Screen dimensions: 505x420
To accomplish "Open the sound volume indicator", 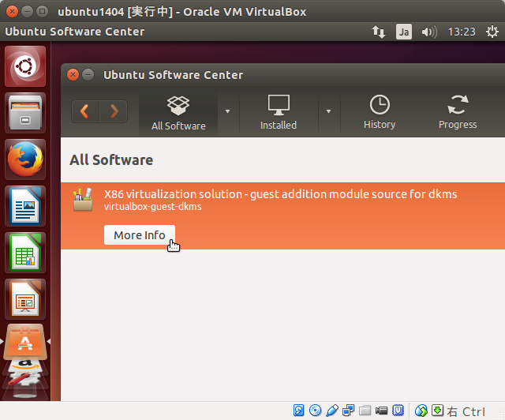I will click(x=429, y=32).
